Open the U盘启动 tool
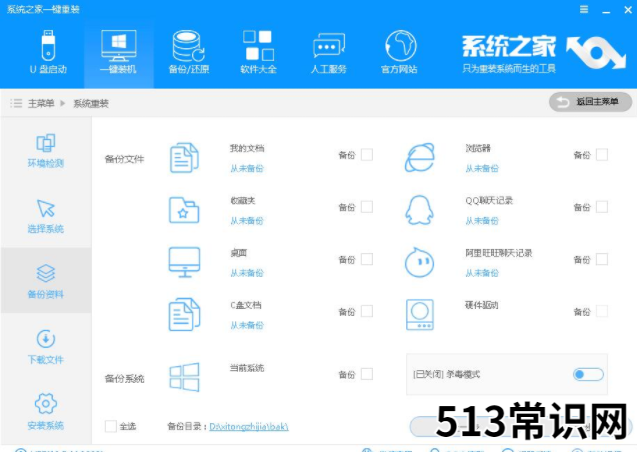637x452 pixels. [48, 52]
